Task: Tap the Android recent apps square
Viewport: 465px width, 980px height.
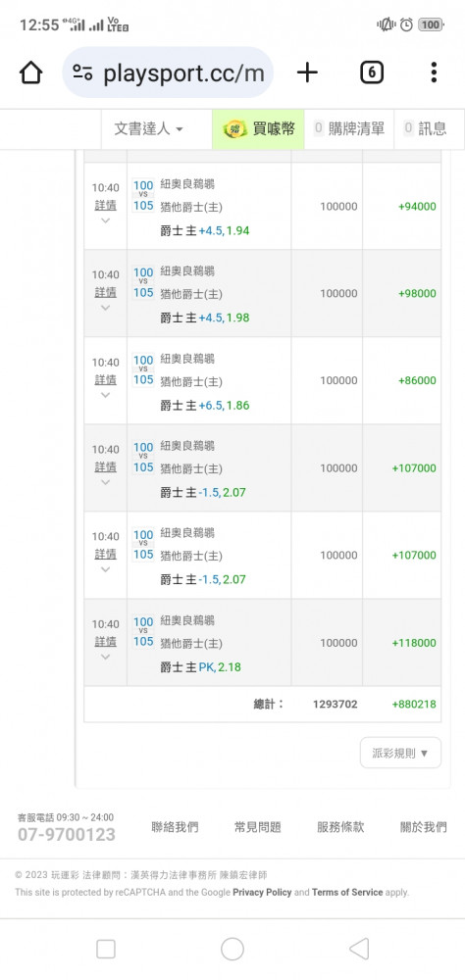Action: [106, 949]
